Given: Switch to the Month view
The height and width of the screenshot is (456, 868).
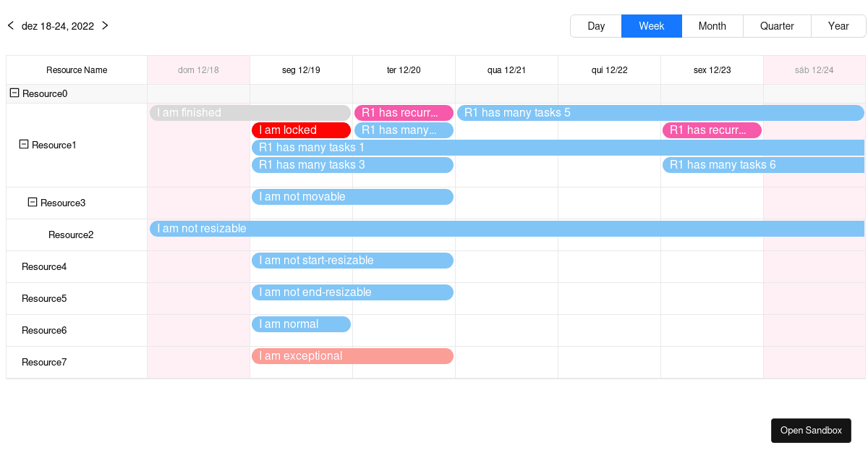Looking at the screenshot, I should [712, 26].
